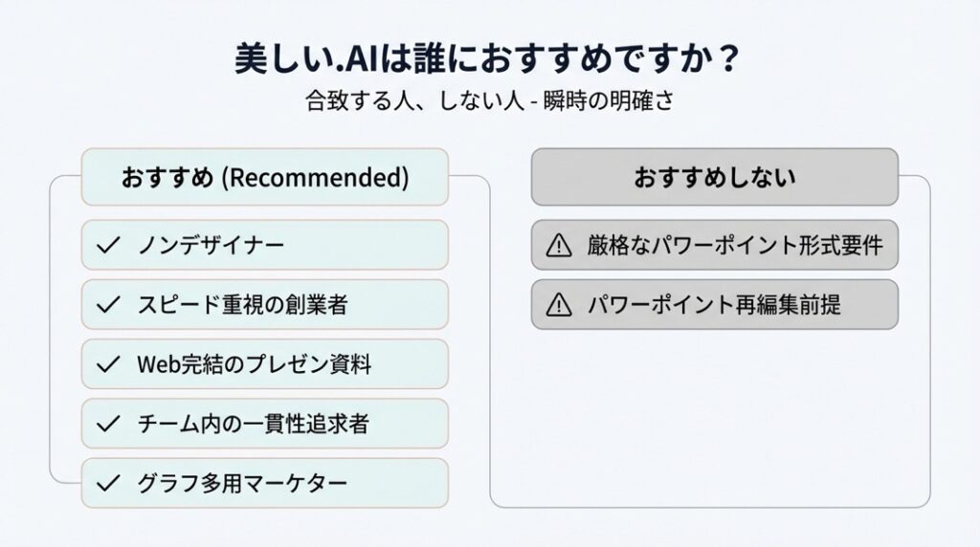Choose the スピード重視の創業者 label

pos(242,305)
